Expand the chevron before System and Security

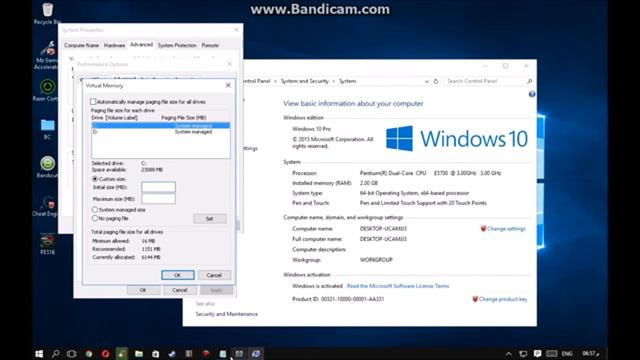[276, 81]
